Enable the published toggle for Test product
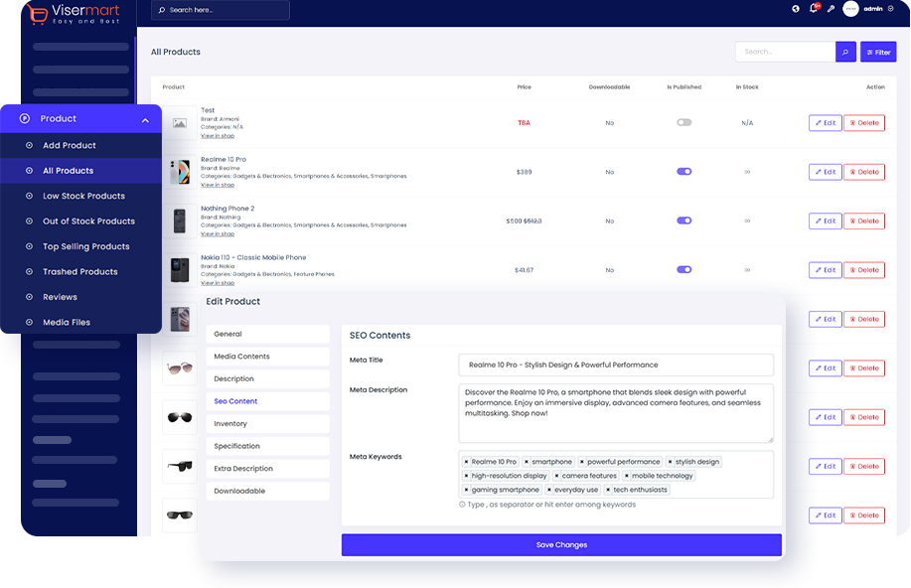The width and height of the screenshot is (911, 588). [x=683, y=122]
